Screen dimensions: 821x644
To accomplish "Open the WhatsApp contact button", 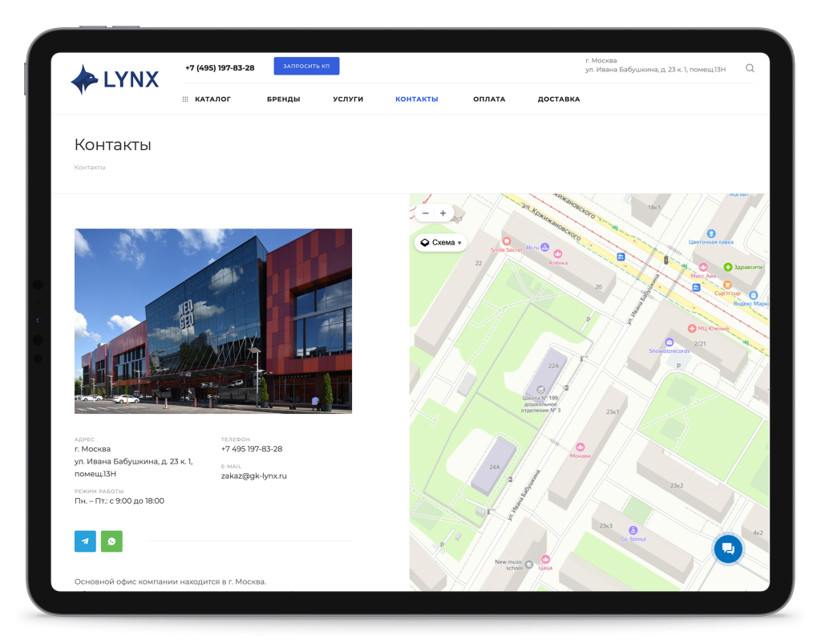I will tap(111, 541).
